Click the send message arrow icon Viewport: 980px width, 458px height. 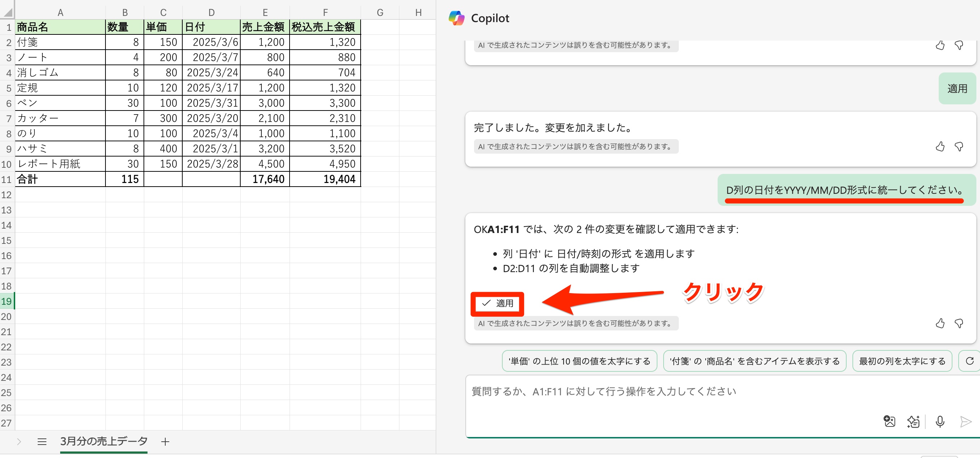[965, 421]
